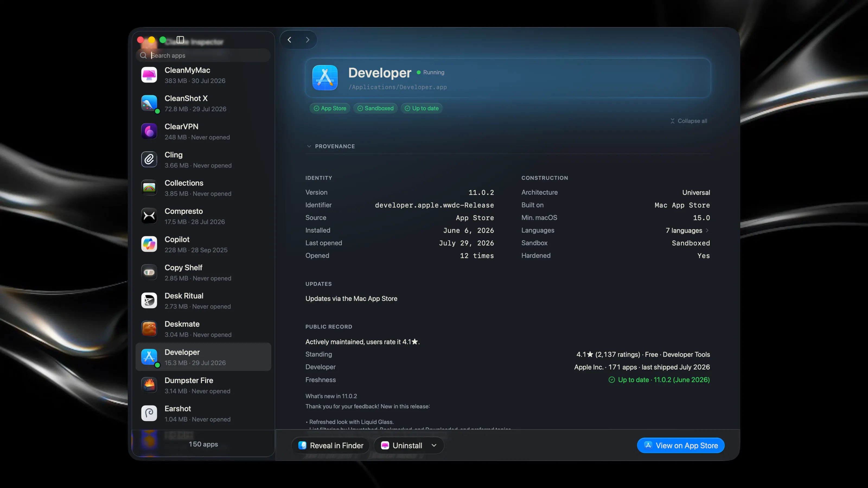Click the large Developer icon in the header
The image size is (868, 488).
(x=325, y=78)
